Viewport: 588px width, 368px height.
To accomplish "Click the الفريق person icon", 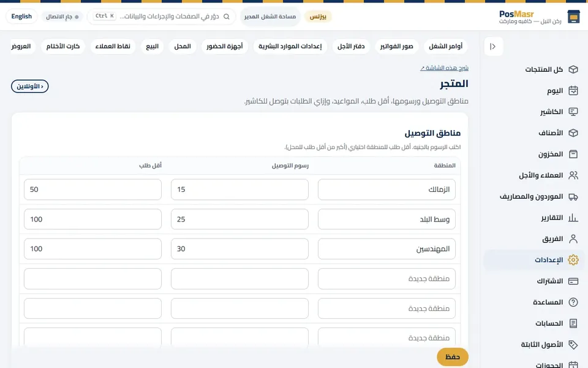I will [573, 239].
